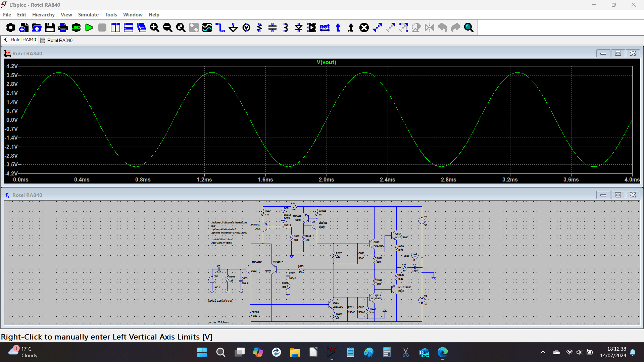Minimize the waveform plot subwindow
The image size is (644, 362).
[x=603, y=53]
